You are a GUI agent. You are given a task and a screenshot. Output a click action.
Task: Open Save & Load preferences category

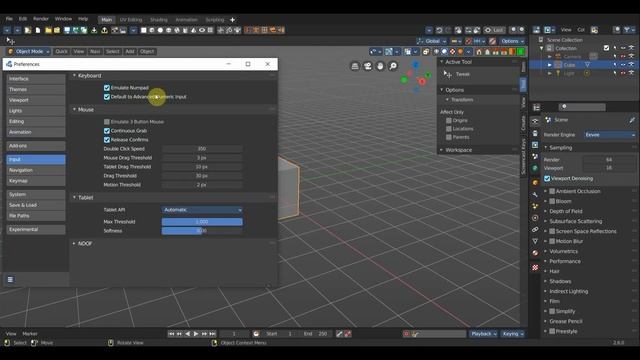click(x=36, y=205)
